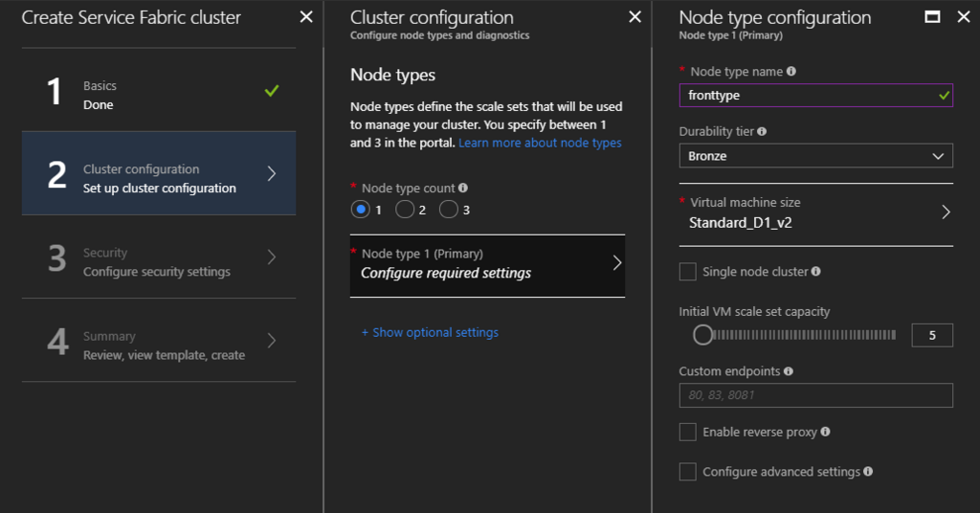980x513 pixels.
Task: Click the green validation checkmark in name field
Action: (x=945, y=96)
